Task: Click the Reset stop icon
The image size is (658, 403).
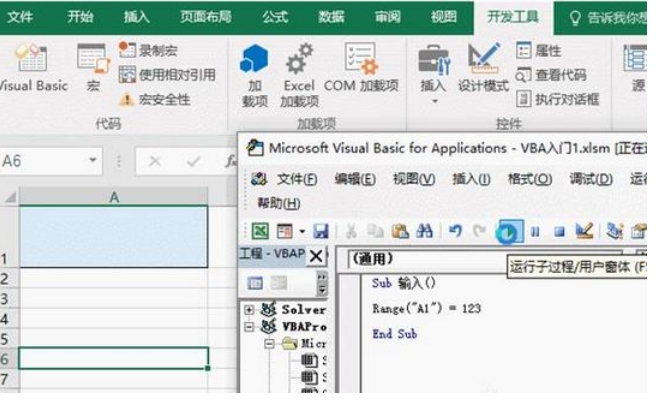Action: (560, 231)
